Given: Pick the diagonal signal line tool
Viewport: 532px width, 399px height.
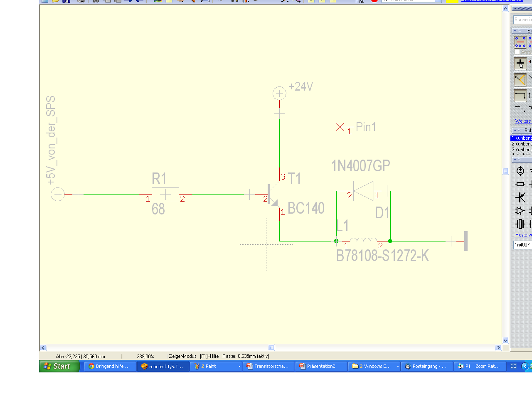Looking at the screenshot, I should pyautogui.click(x=520, y=109).
